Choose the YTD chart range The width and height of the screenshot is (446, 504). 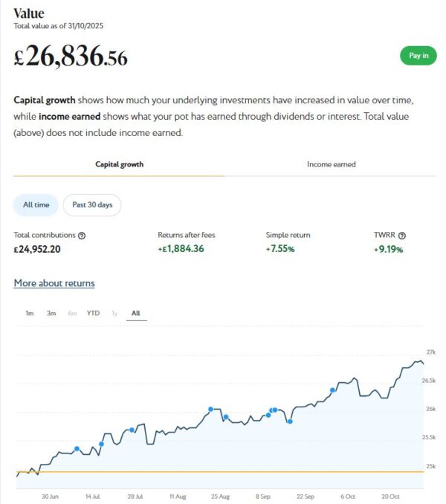[93, 313]
